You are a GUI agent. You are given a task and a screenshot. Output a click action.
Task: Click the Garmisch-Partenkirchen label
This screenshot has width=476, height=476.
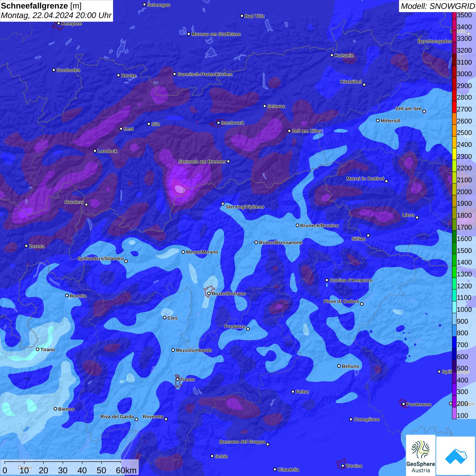(205, 74)
